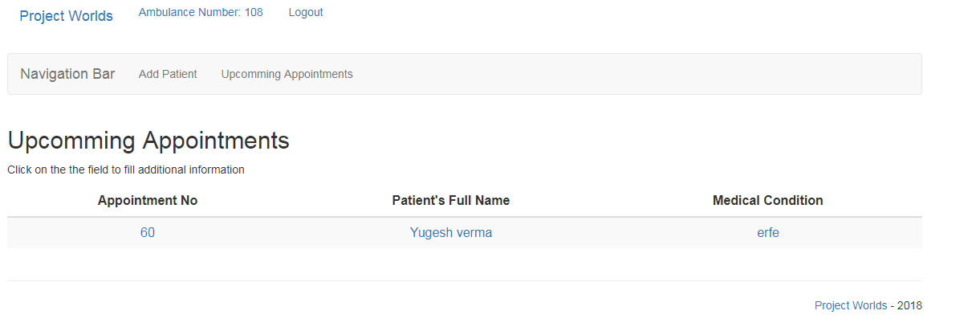The width and height of the screenshot is (980, 327).
Task: Click the 2018 year text in footer
Action: point(909,305)
